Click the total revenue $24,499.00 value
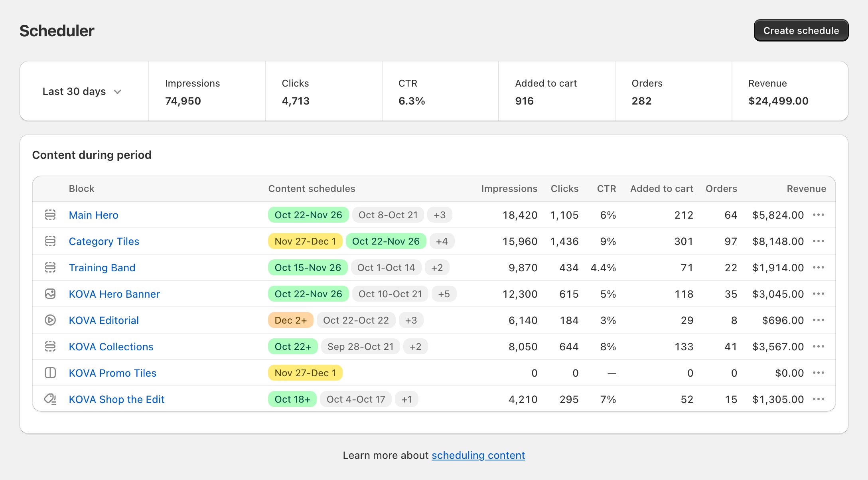 pos(778,101)
